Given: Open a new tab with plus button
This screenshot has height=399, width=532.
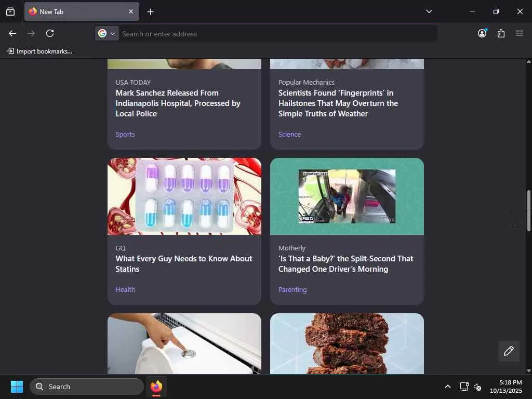Looking at the screenshot, I should 150,12.
